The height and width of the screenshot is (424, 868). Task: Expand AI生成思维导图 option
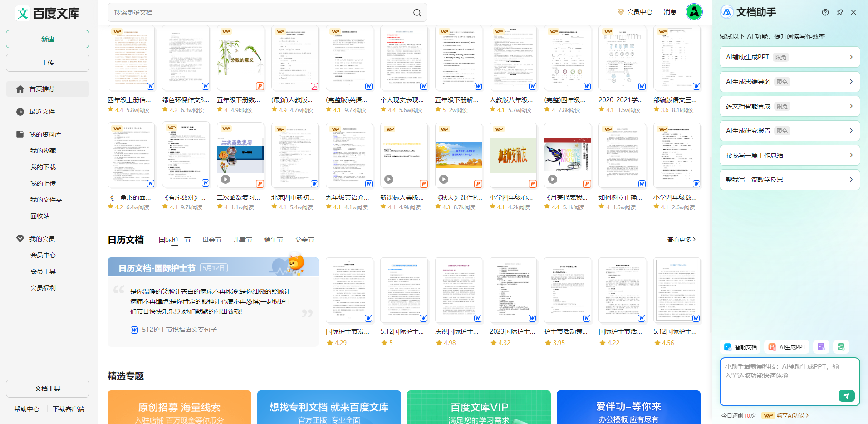pyautogui.click(x=851, y=82)
